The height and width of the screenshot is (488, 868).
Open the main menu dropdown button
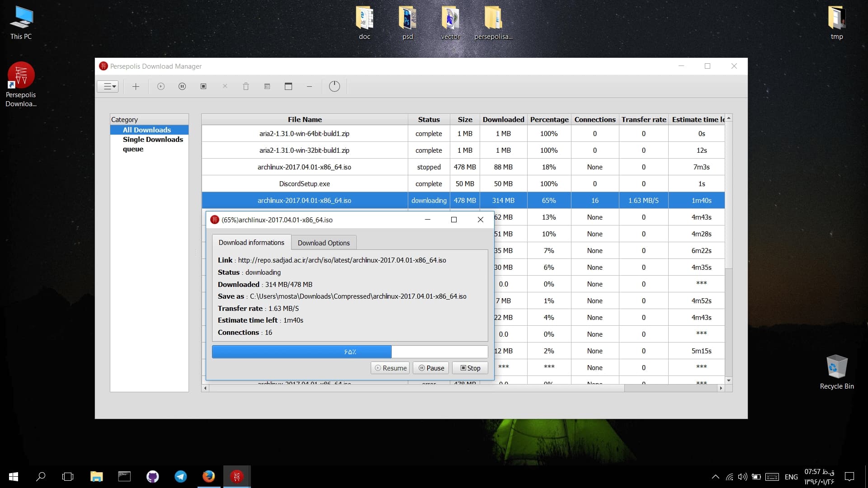pyautogui.click(x=108, y=86)
